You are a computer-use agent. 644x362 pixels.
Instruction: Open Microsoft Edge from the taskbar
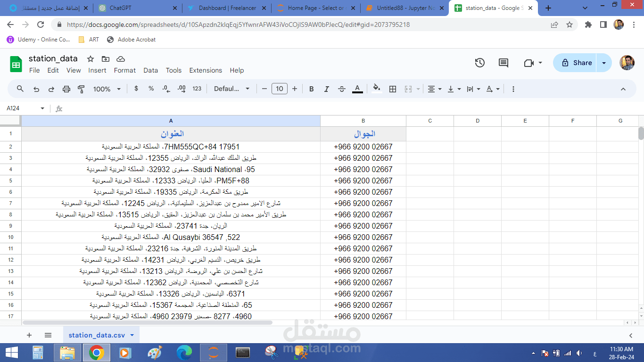(x=184, y=353)
